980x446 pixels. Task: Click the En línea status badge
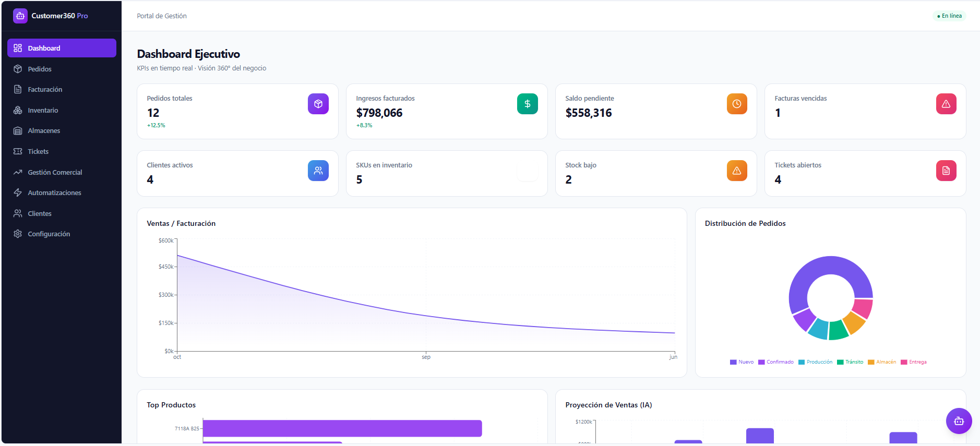click(949, 16)
